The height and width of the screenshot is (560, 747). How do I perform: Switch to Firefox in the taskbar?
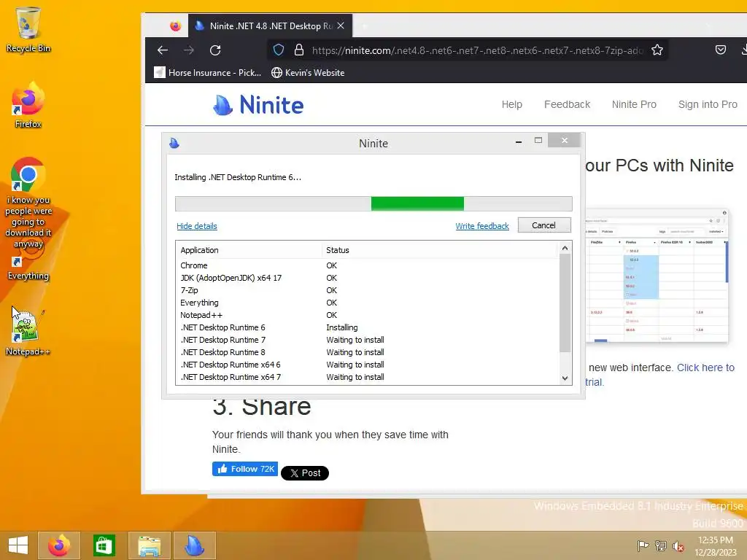59,545
